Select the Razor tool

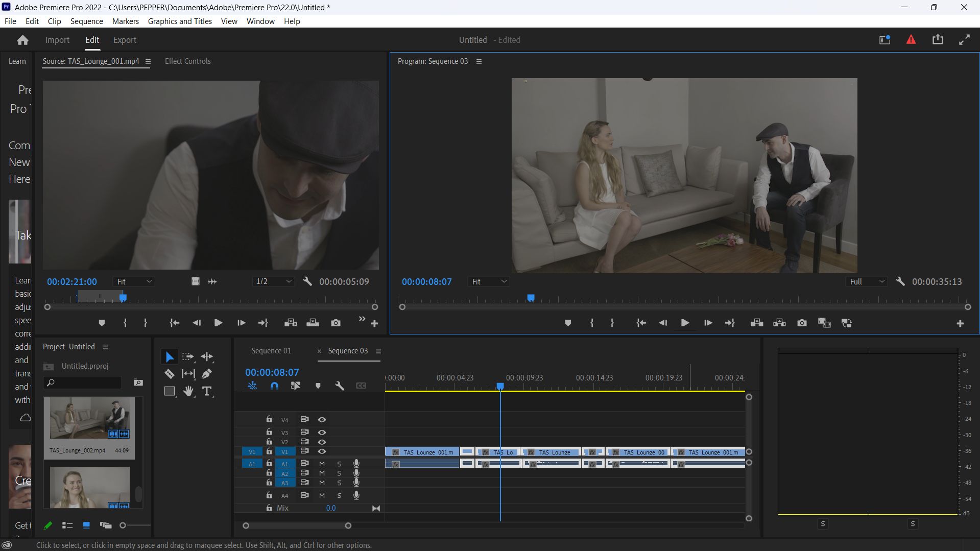click(169, 374)
